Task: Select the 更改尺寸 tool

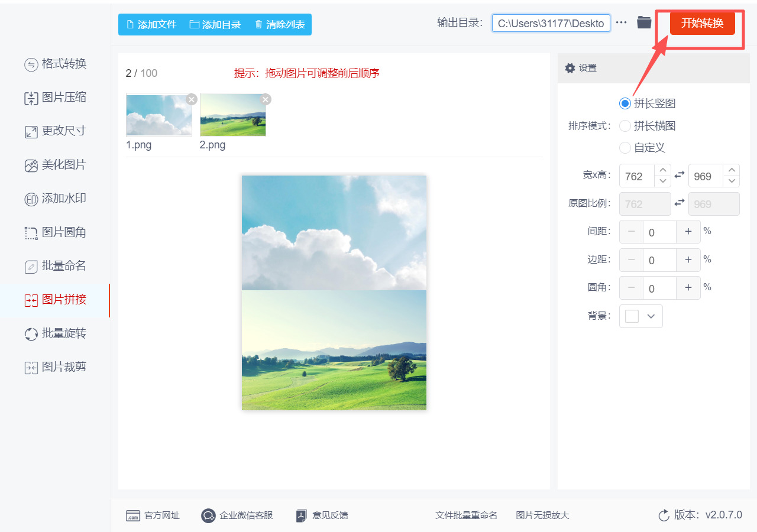Action: click(x=55, y=131)
